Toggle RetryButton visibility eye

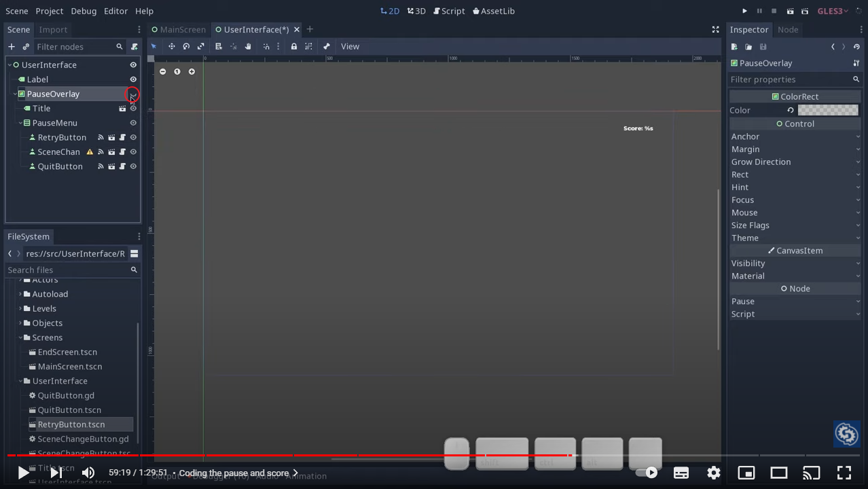pos(133,137)
